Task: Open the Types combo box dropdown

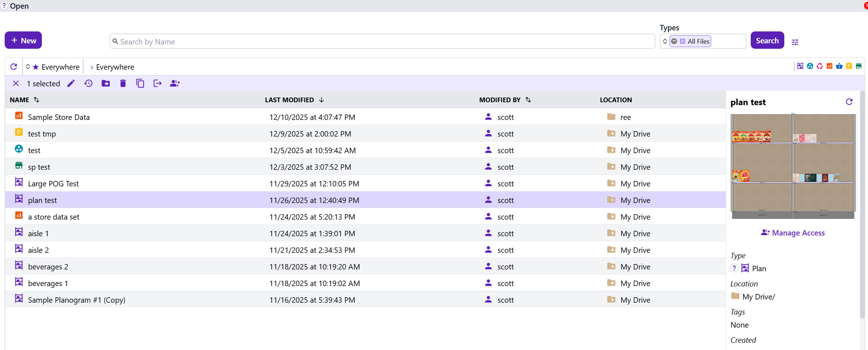Action: 665,42
